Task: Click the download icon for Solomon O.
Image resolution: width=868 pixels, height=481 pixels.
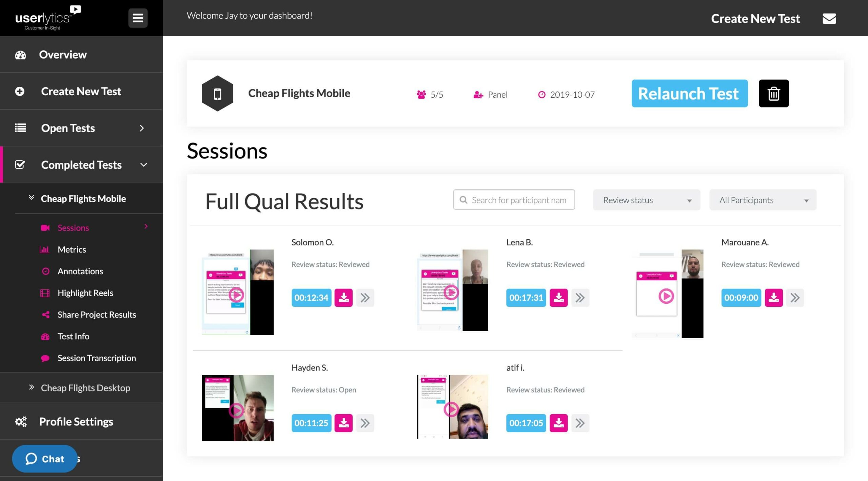Action: [x=343, y=297]
